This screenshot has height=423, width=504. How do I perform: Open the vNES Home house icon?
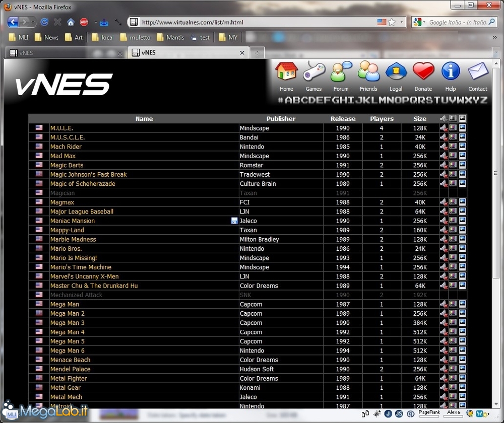286,71
